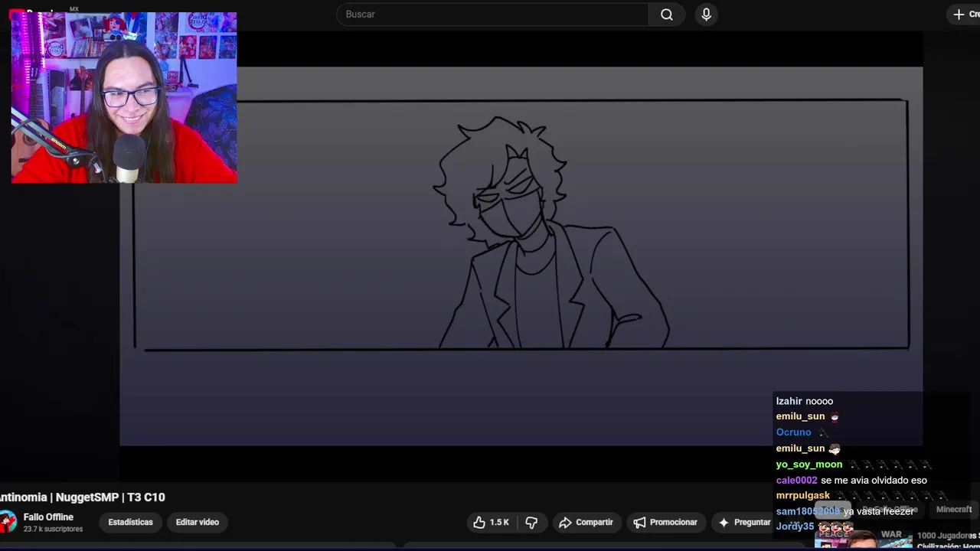This screenshot has width=980, height=551.
Task: Click chat username yo_soy_moon
Action: (x=808, y=465)
